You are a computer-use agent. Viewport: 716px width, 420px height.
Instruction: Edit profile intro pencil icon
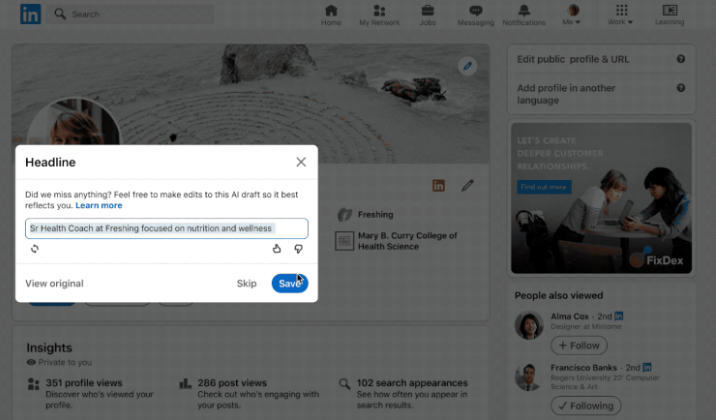pyautogui.click(x=467, y=185)
